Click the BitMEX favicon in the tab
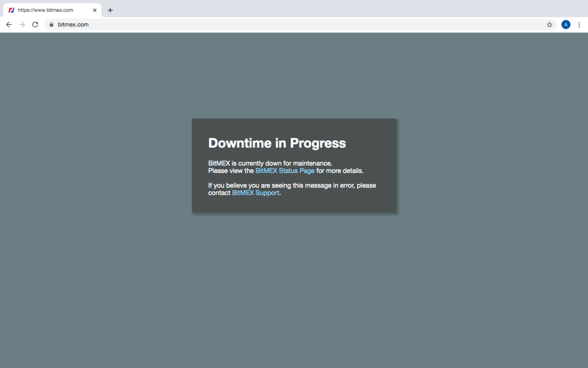The width and height of the screenshot is (588, 368). pos(11,10)
